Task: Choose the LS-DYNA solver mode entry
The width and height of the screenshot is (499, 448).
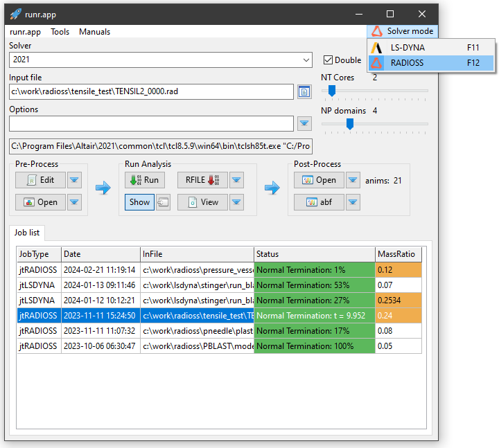Action: click(431, 47)
